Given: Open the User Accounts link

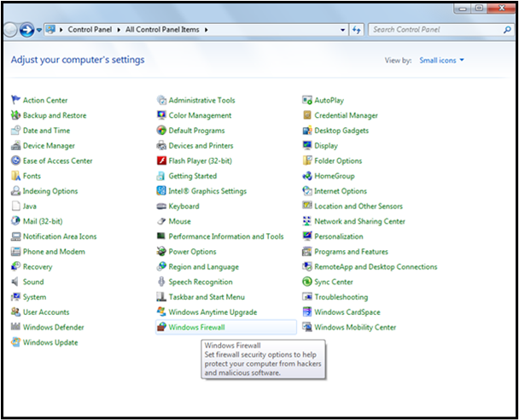Looking at the screenshot, I should click(x=46, y=312).
